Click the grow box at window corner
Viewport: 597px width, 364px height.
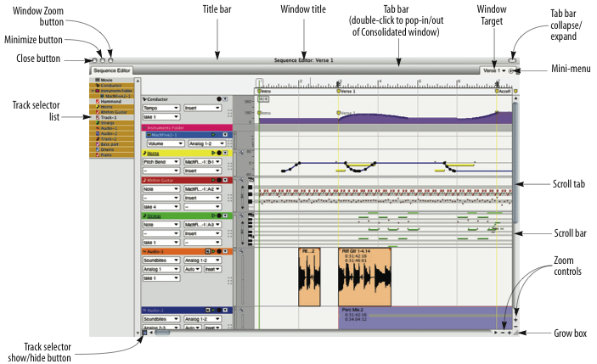(515, 333)
